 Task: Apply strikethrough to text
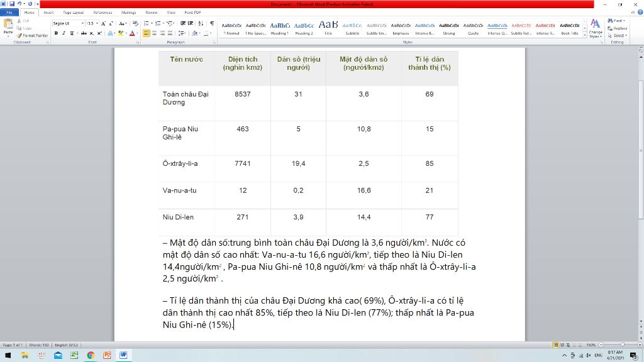pyautogui.click(x=84, y=33)
